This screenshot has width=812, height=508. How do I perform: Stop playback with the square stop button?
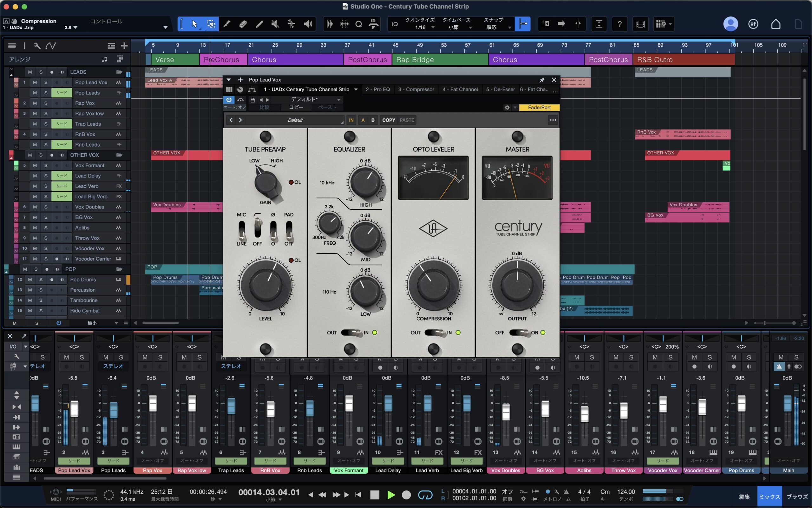point(375,495)
